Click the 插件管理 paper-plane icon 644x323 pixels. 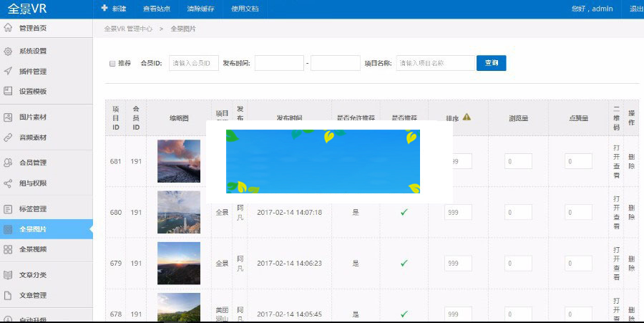pyautogui.click(x=8, y=72)
